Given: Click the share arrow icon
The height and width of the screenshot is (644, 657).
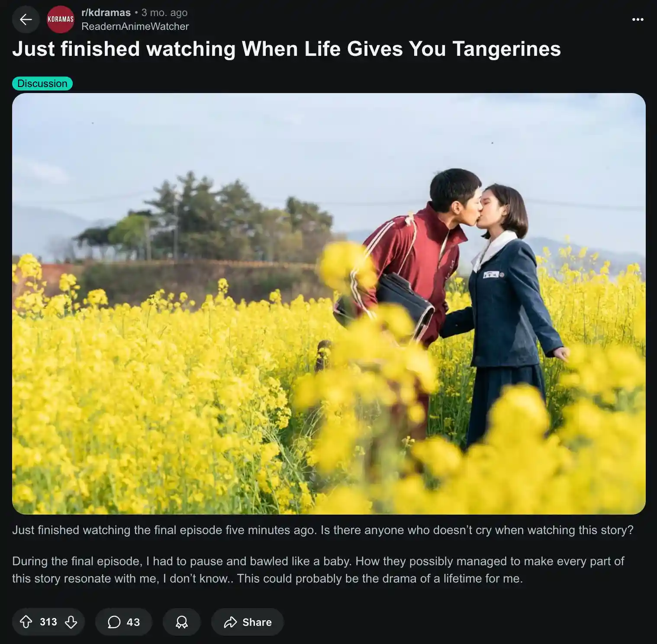Looking at the screenshot, I should point(230,622).
